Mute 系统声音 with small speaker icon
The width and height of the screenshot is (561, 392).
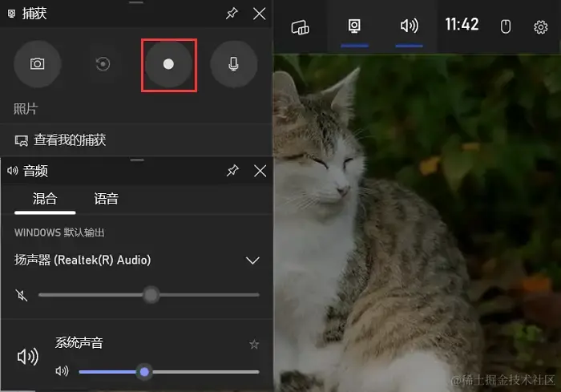(x=62, y=371)
